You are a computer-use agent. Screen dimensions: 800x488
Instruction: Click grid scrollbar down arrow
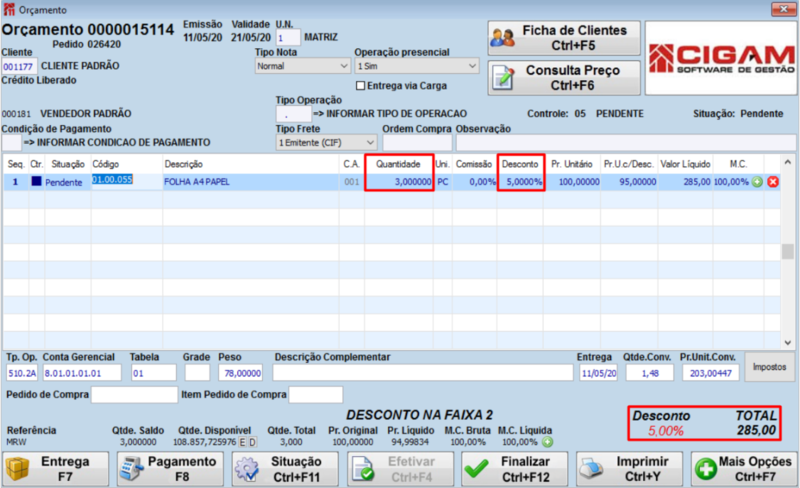click(788, 343)
